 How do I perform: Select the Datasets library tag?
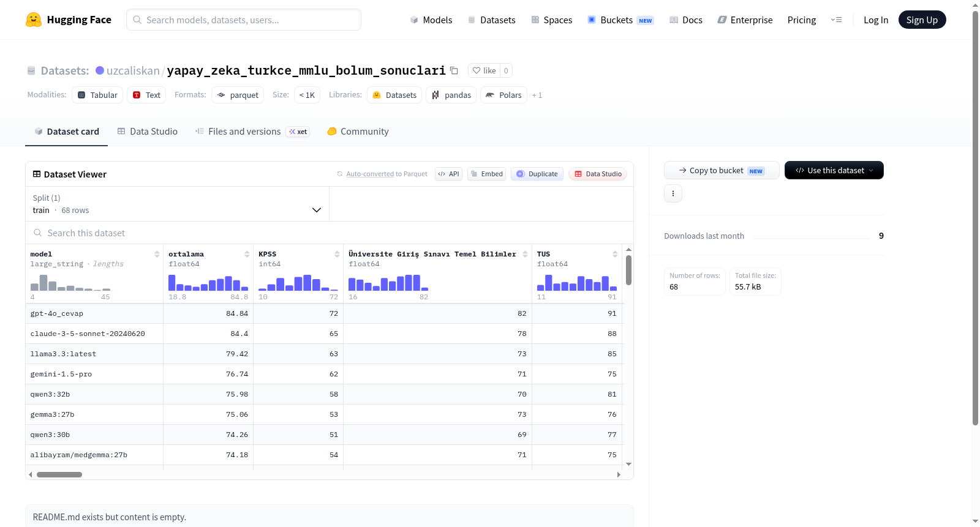click(394, 95)
